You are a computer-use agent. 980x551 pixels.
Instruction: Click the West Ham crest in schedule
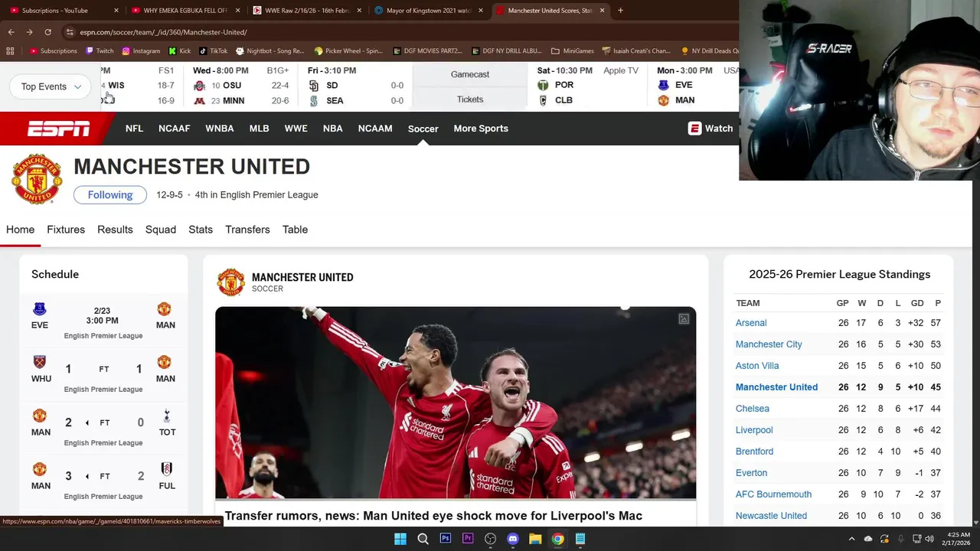pyautogui.click(x=40, y=363)
